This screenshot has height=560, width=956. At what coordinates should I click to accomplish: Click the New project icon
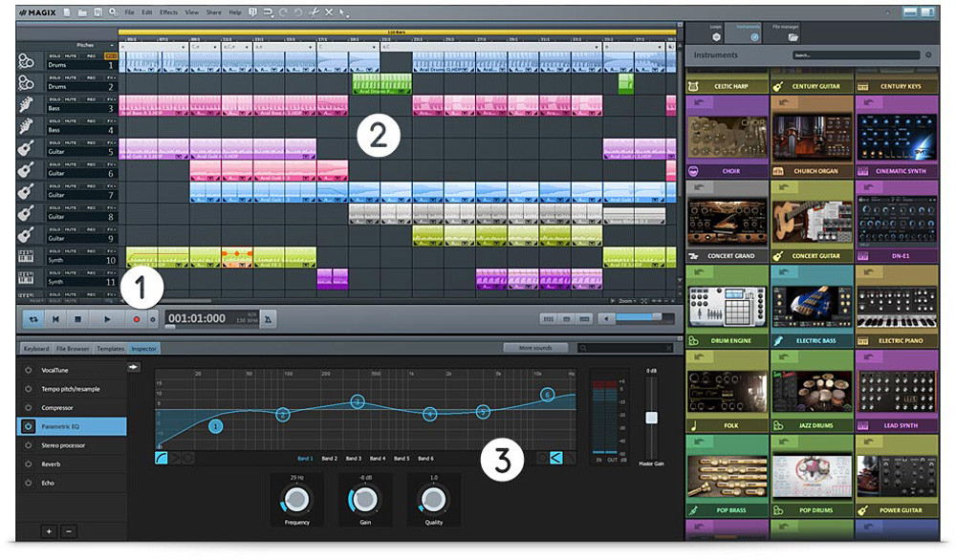click(67, 12)
